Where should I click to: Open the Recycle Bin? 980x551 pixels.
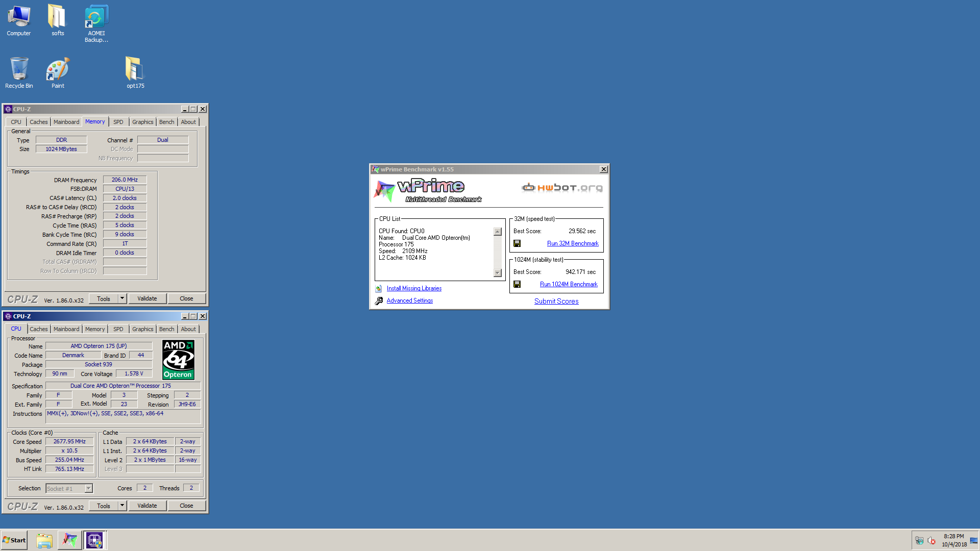click(x=19, y=72)
